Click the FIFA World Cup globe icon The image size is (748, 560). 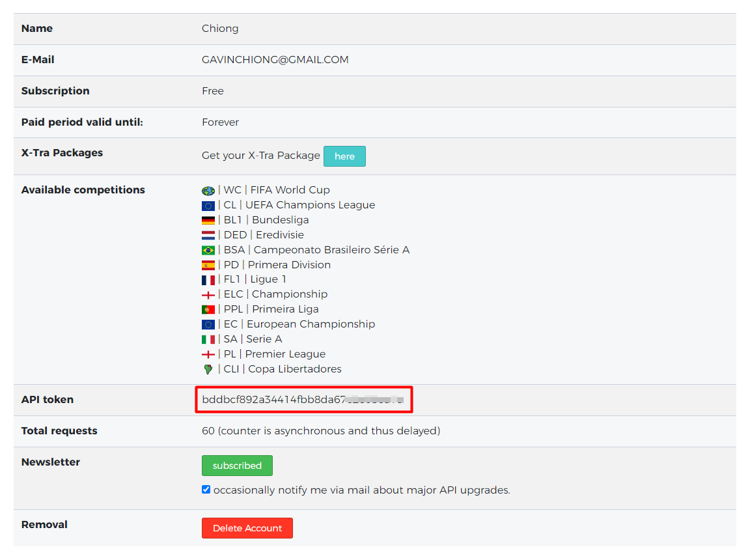[x=208, y=191]
